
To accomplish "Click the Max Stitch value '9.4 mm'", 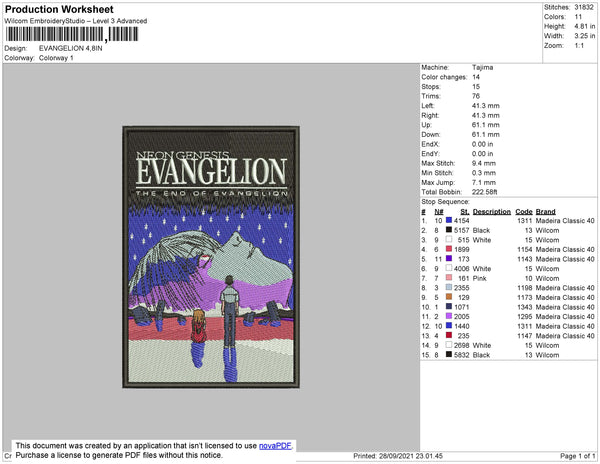I will (484, 163).
